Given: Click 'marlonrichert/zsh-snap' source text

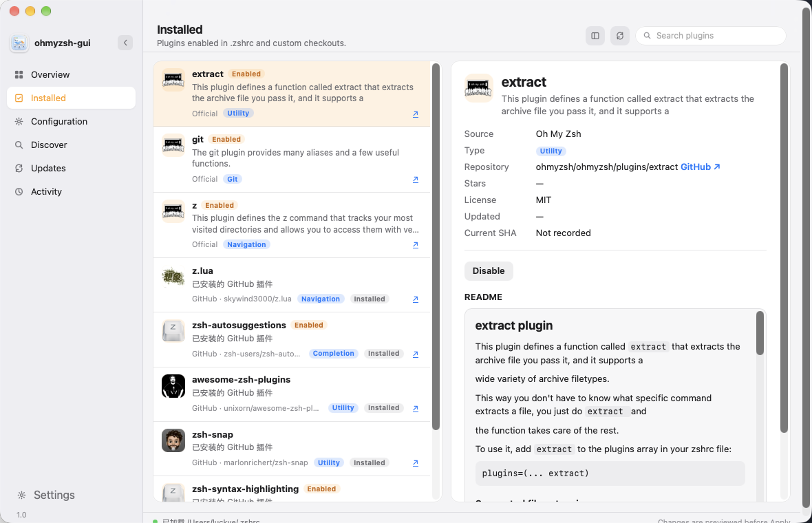Looking at the screenshot, I should tap(266, 462).
